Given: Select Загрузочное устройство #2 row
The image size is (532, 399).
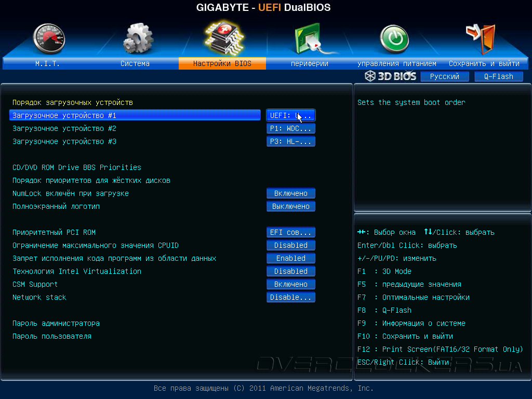Looking at the screenshot, I should pyautogui.click(x=64, y=129).
